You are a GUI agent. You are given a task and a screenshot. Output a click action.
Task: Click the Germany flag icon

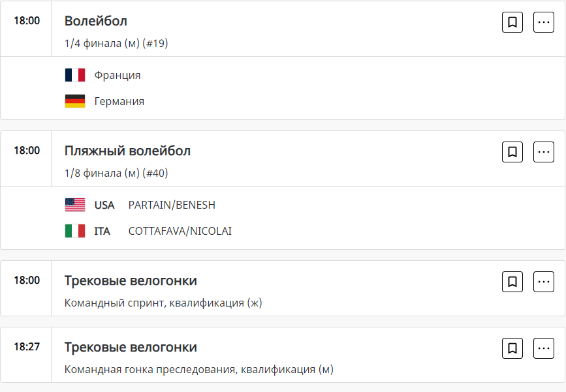coord(75,101)
